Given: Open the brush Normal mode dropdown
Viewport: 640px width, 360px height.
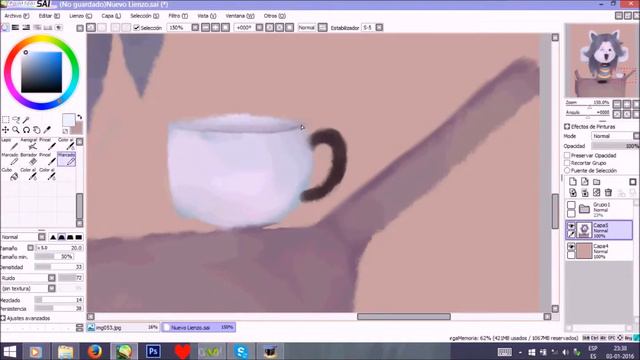Looking at the screenshot, I should 42,237.
